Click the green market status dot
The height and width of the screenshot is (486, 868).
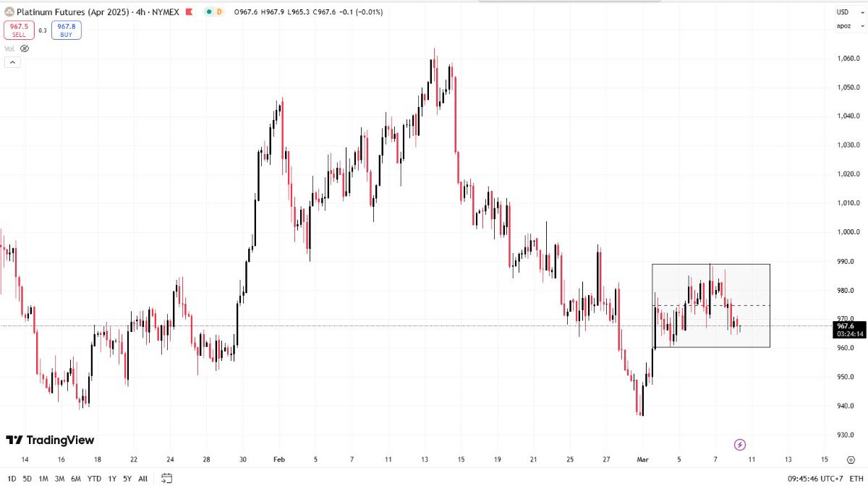coord(208,12)
